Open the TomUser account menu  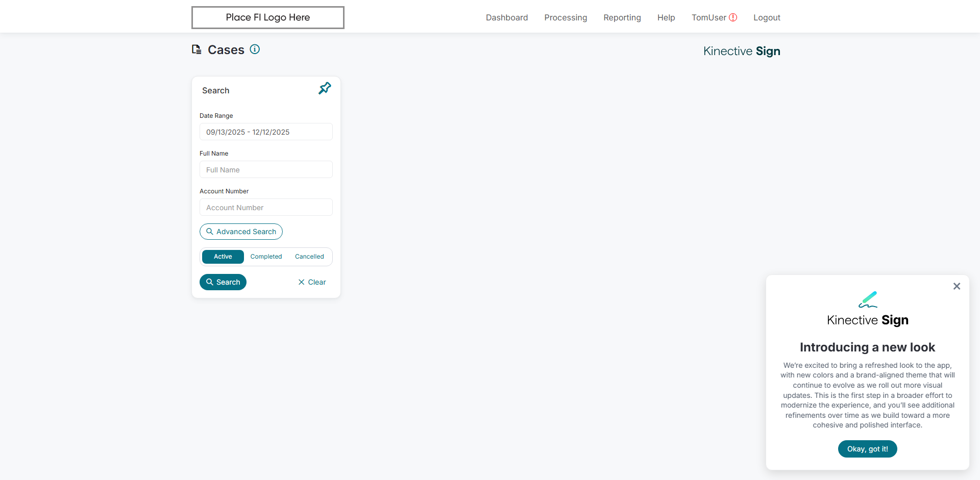click(709, 17)
